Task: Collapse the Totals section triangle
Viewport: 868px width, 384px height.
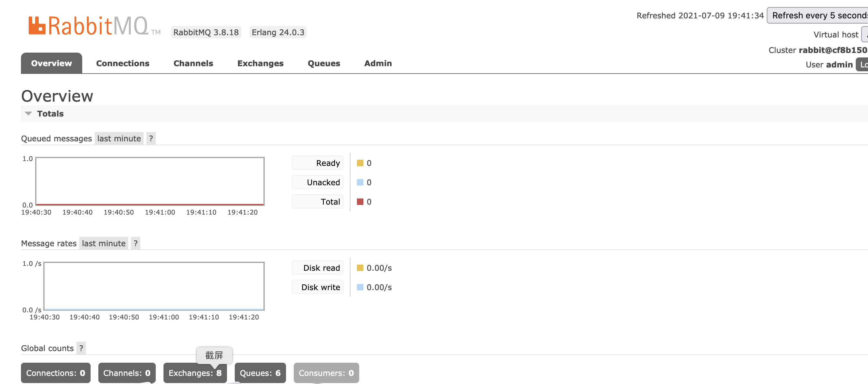Action: (28, 114)
